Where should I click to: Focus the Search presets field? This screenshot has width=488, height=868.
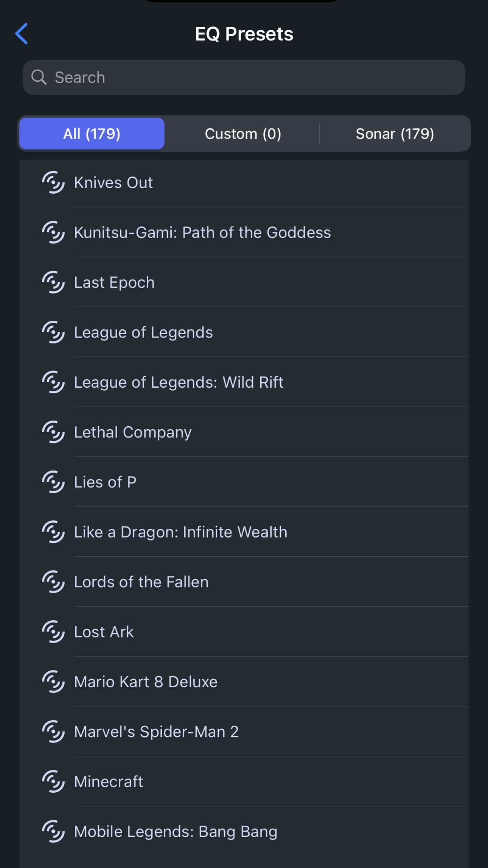pos(250,77)
